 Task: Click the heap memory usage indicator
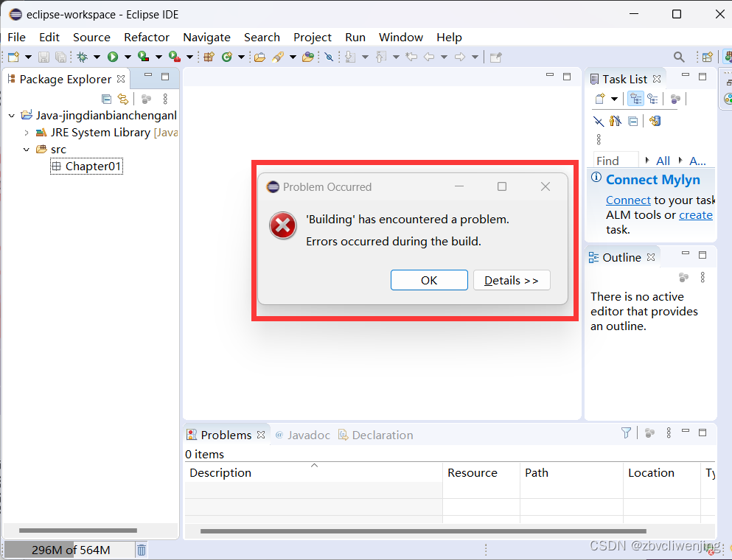pos(70,549)
